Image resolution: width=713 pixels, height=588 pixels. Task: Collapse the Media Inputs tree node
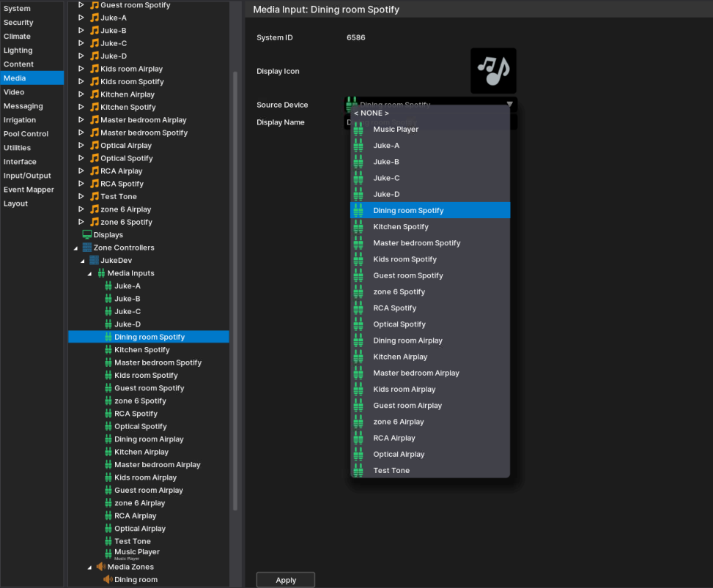tap(89, 274)
